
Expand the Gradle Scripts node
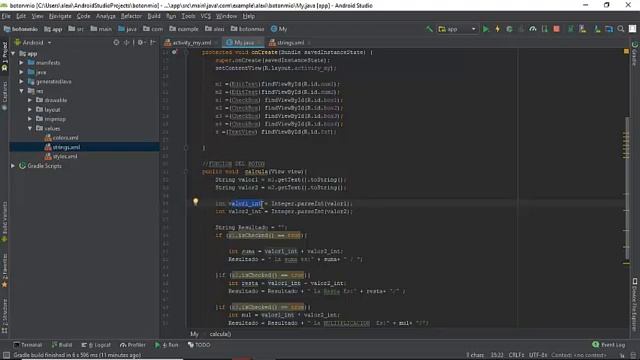click(x=13, y=166)
